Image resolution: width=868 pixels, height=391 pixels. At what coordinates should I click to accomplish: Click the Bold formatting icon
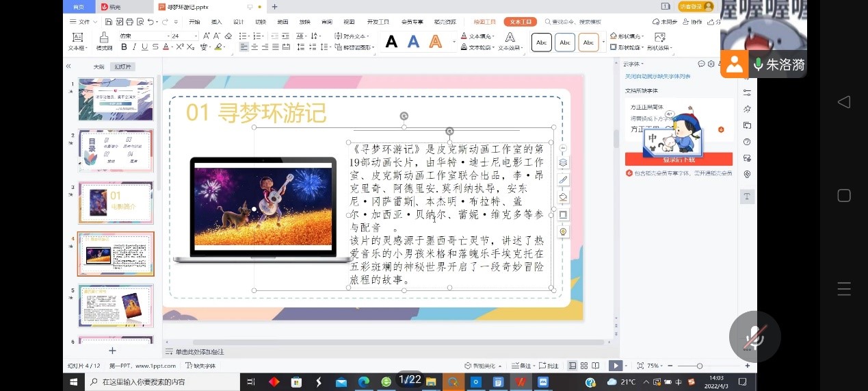click(124, 47)
